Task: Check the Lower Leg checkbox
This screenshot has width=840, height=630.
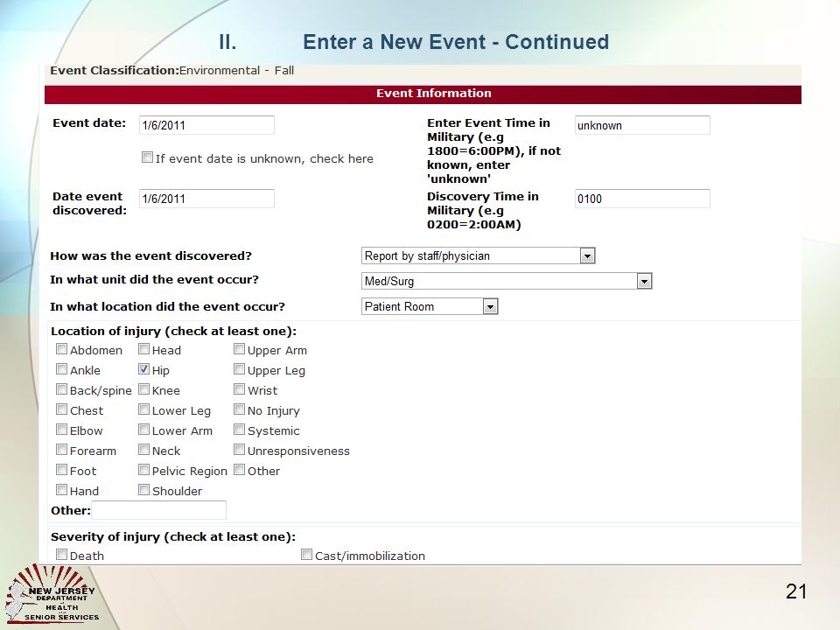Action: tap(143, 409)
